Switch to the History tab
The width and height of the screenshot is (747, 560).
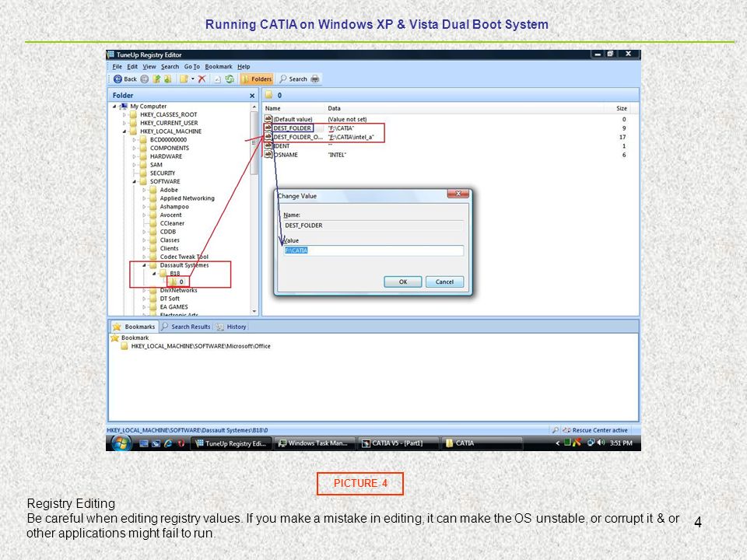click(x=231, y=327)
